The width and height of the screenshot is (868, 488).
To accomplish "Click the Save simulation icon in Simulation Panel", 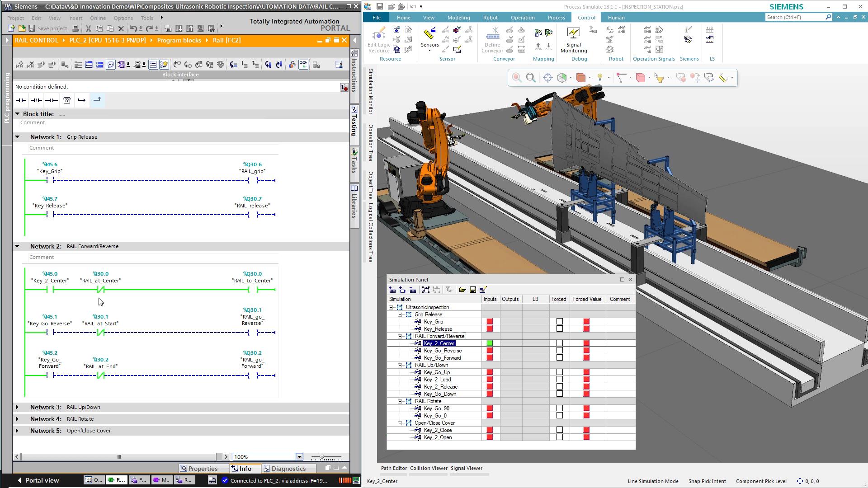I will [473, 290].
